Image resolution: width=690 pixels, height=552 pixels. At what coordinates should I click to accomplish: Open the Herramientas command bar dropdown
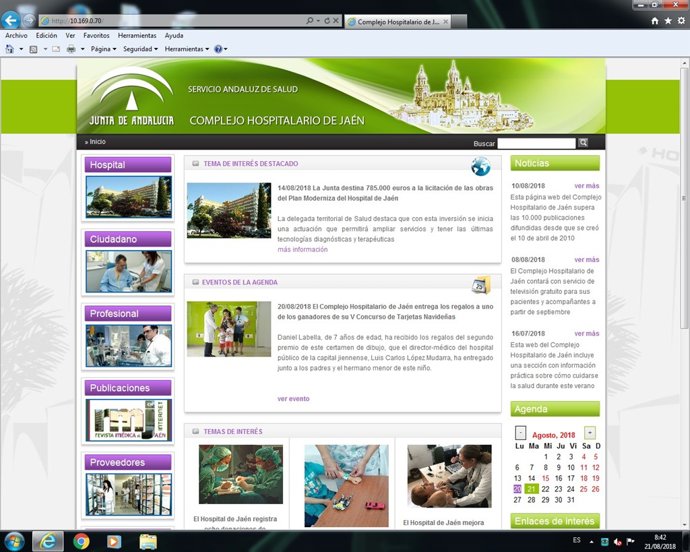coord(187,49)
